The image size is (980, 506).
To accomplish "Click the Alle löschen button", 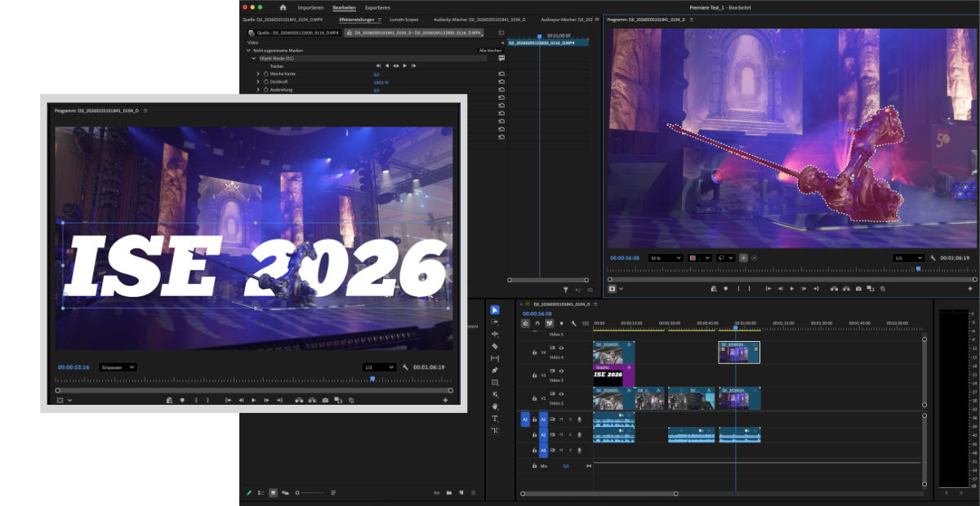I will point(489,51).
